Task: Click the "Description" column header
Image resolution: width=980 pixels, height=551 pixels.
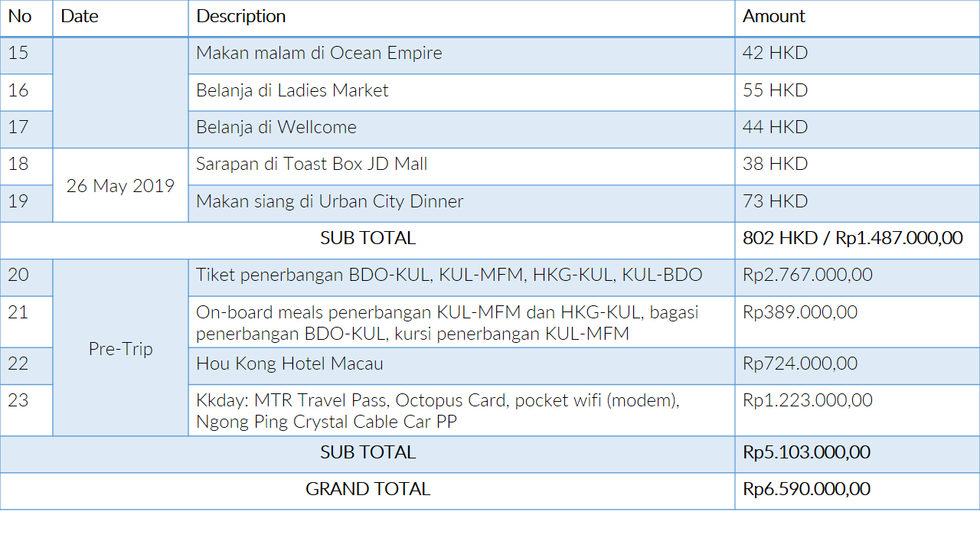Action: [241, 17]
